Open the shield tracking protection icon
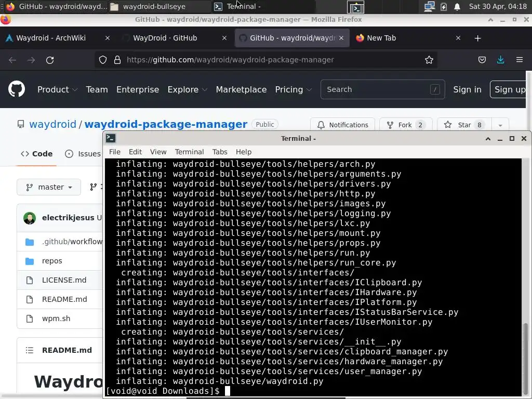 click(103, 60)
